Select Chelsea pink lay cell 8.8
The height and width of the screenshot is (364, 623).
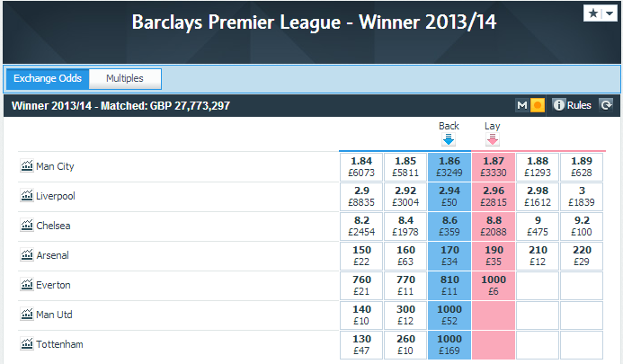pos(494,226)
